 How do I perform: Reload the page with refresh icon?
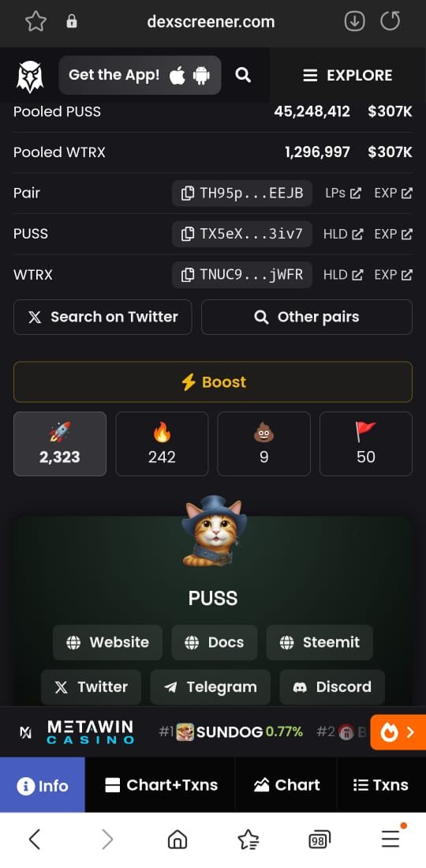click(x=390, y=21)
